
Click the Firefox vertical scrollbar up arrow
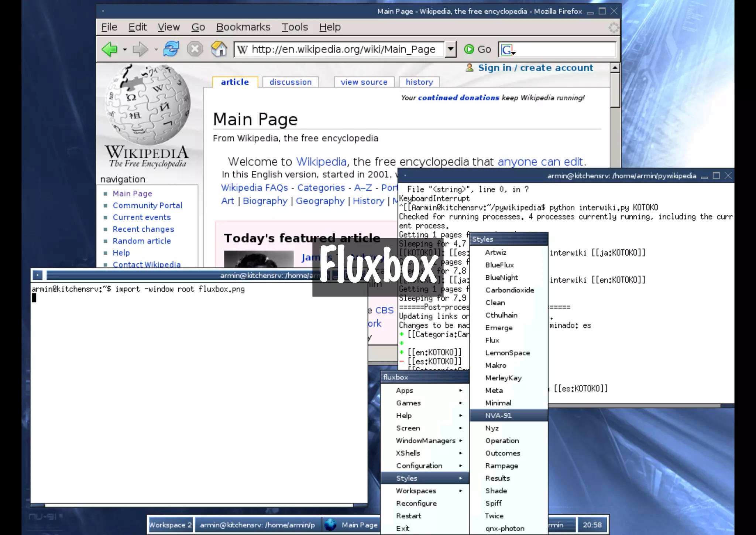coord(615,68)
